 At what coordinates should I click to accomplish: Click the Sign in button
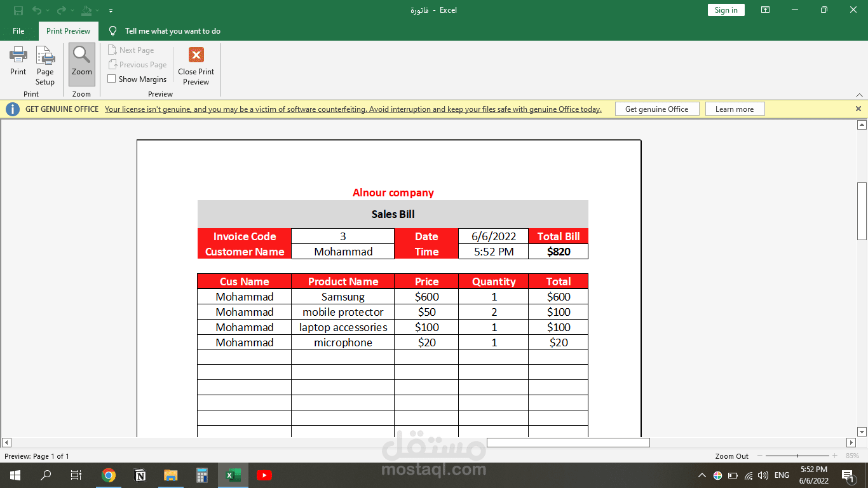(x=726, y=10)
